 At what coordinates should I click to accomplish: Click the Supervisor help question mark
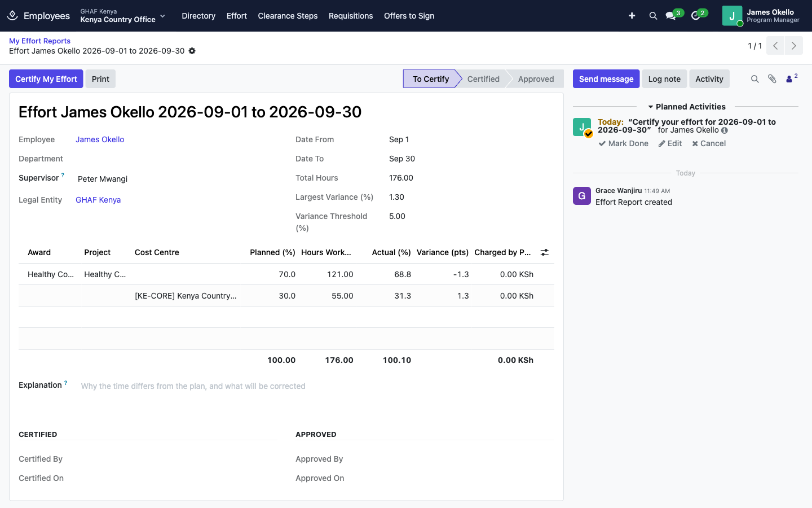click(x=63, y=176)
